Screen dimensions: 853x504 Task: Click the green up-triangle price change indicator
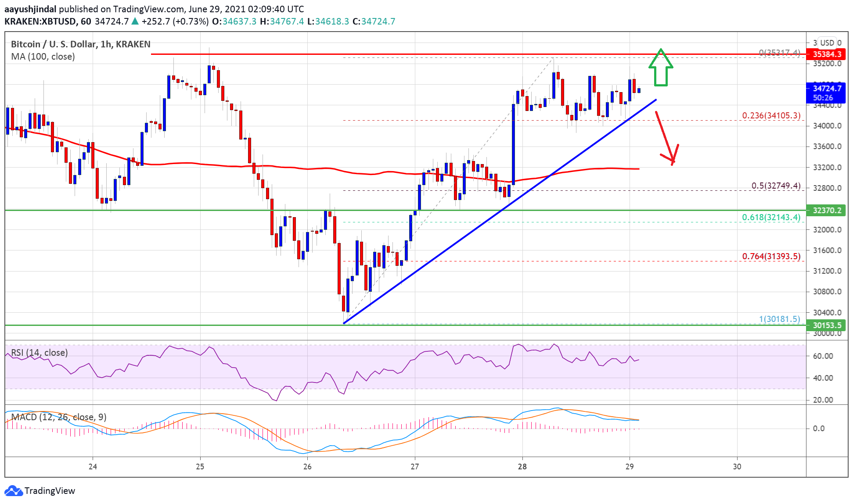coord(135,21)
